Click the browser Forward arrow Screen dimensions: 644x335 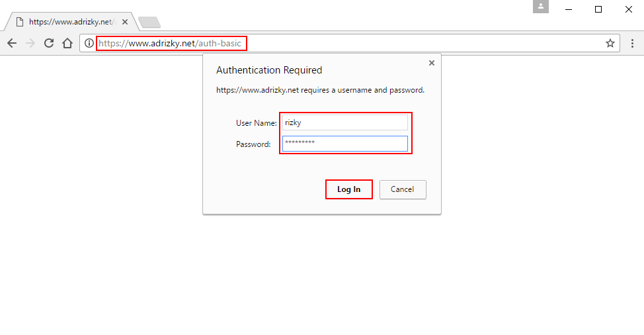[x=30, y=43]
